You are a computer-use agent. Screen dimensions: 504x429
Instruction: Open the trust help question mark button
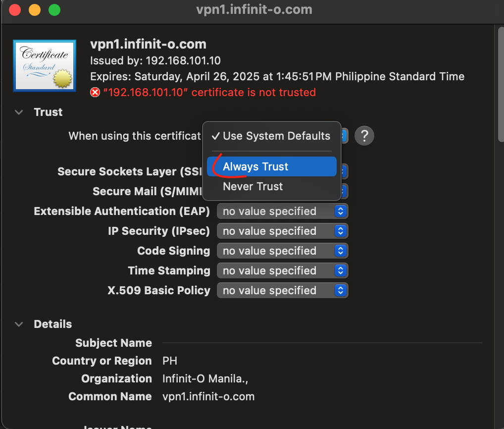[364, 136]
